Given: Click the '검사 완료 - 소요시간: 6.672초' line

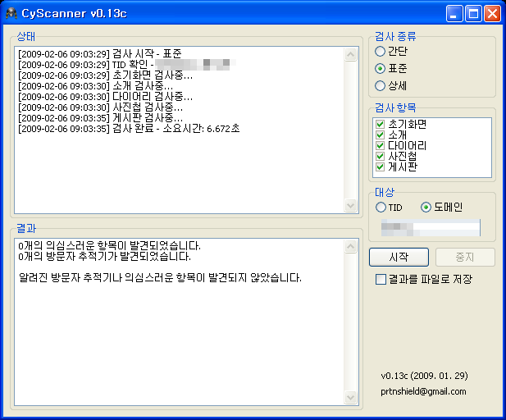Looking at the screenshot, I should [x=129, y=128].
